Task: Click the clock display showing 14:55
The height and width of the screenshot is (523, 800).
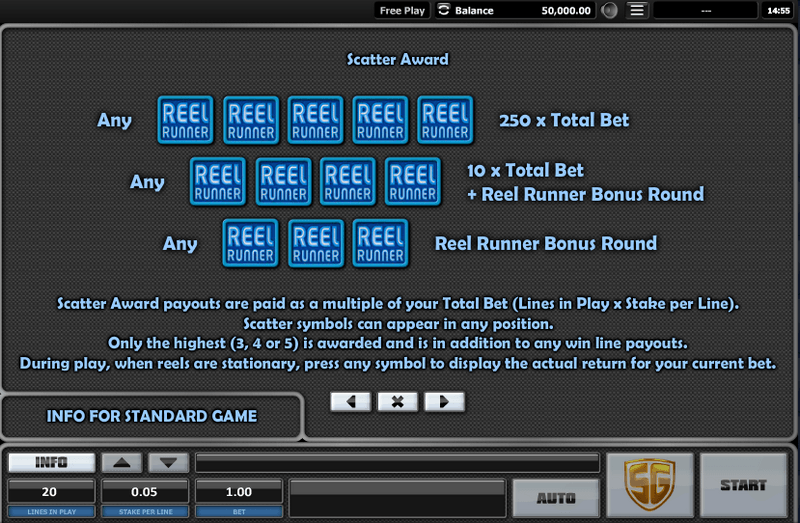Action: tap(778, 10)
